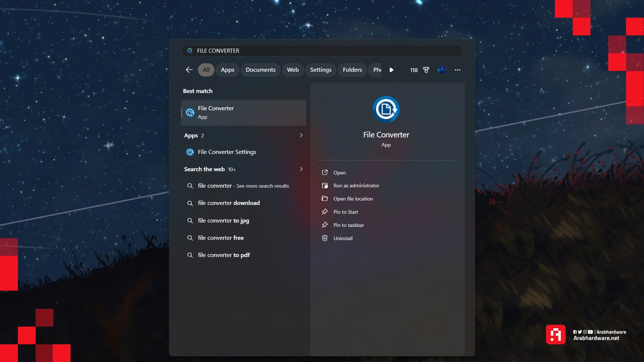Select the file converter to pdf suggestion

tap(223, 255)
